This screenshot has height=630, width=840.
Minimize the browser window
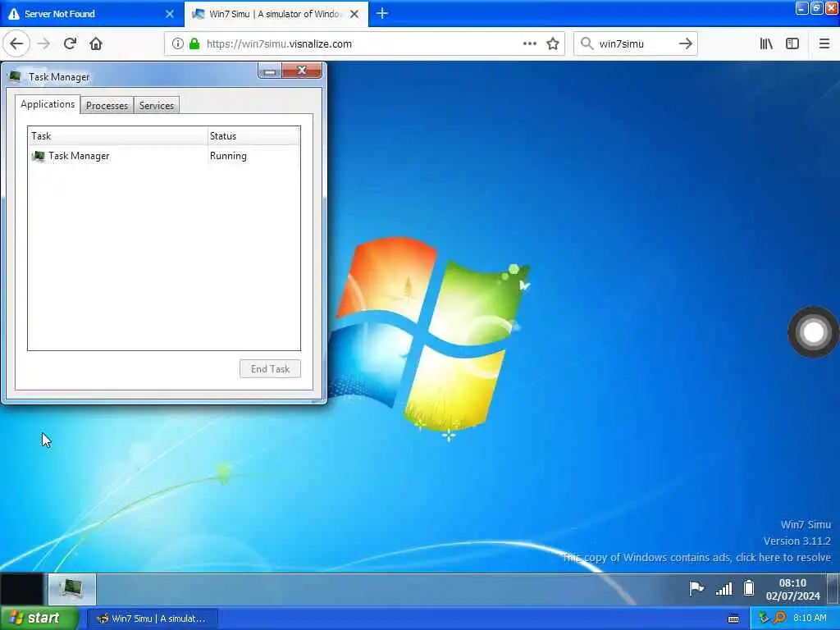pyautogui.click(x=801, y=8)
